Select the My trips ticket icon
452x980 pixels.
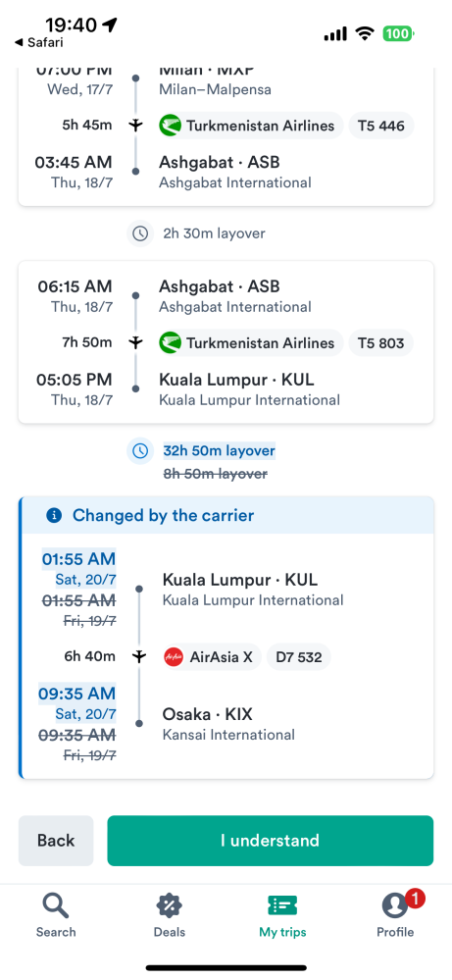(282, 905)
